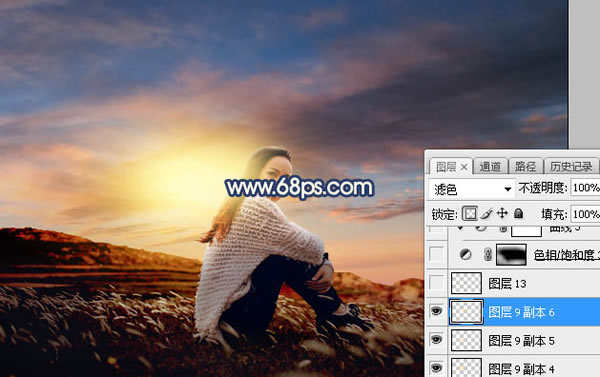The height and width of the screenshot is (377, 600).
Task: Click the lock image pixels brush icon
Action: pos(486,214)
